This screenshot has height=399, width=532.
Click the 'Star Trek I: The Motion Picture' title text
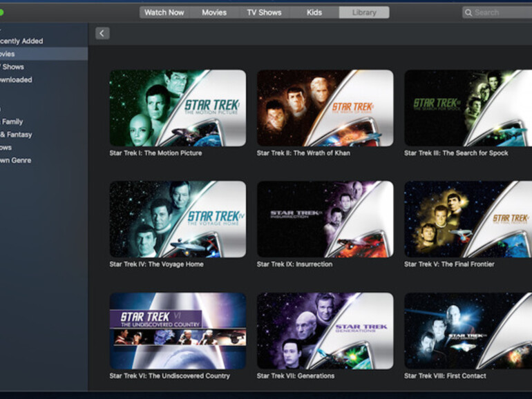pos(155,153)
